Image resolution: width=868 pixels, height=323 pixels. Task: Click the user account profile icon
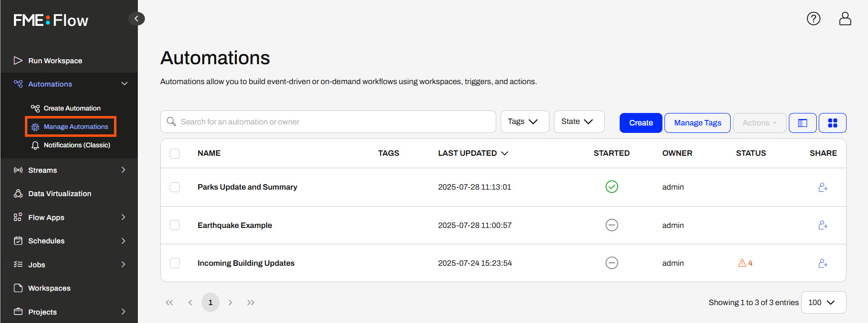tap(845, 19)
